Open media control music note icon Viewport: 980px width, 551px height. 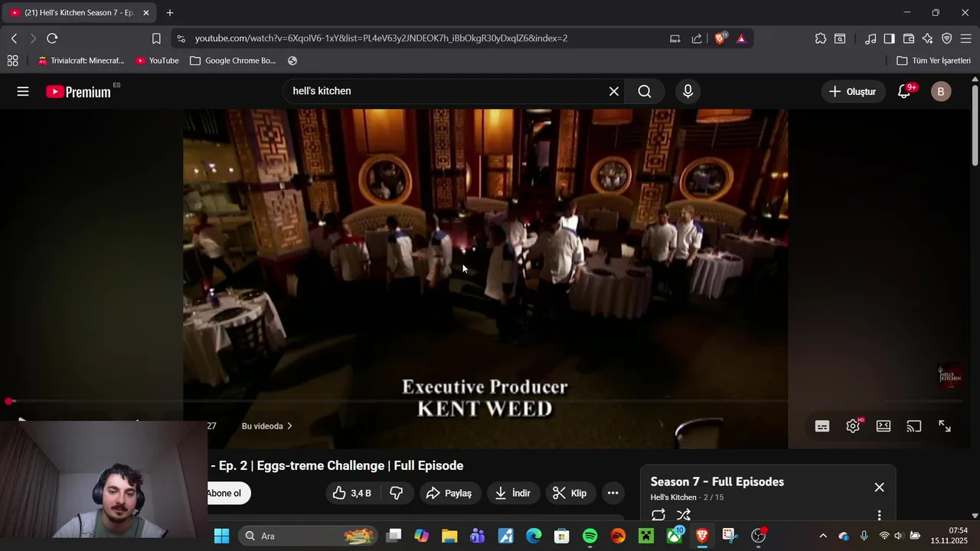(871, 38)
